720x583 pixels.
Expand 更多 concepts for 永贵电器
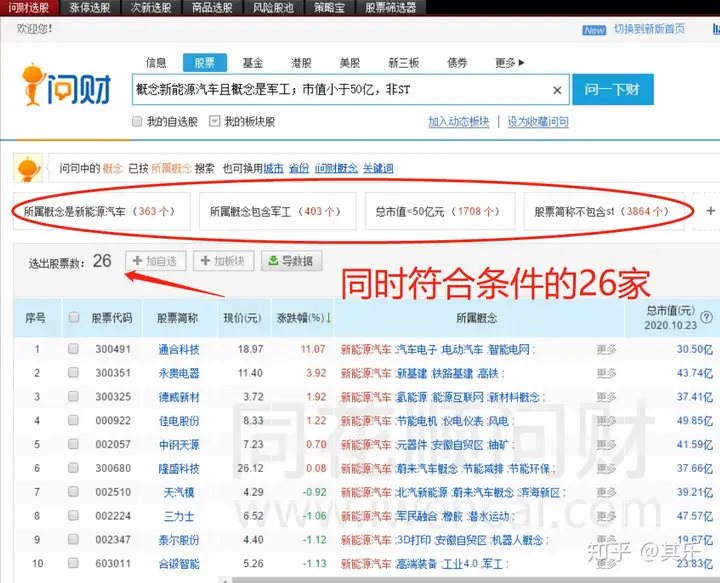pyautogui.click(x=606, y=373)
